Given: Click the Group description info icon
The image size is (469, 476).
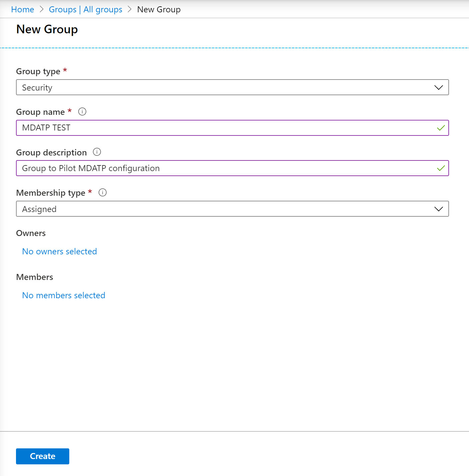Looking at the screenshot, I should point(97,152).
